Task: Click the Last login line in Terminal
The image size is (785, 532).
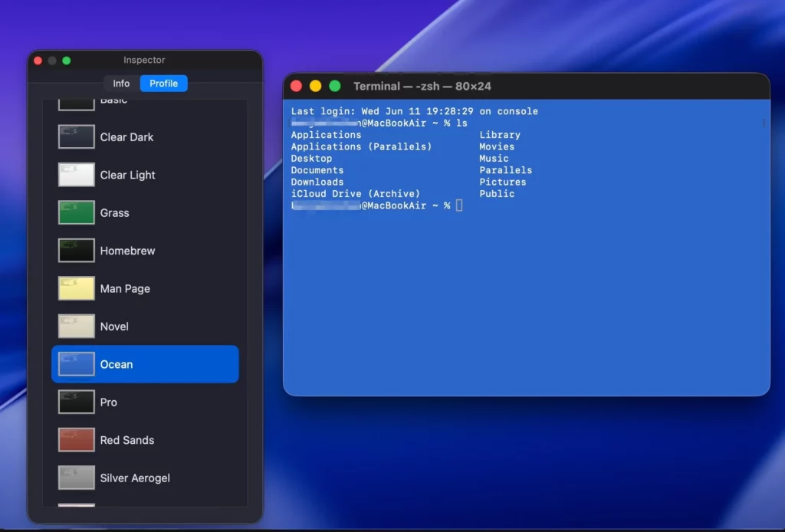Action: point(415,111)
